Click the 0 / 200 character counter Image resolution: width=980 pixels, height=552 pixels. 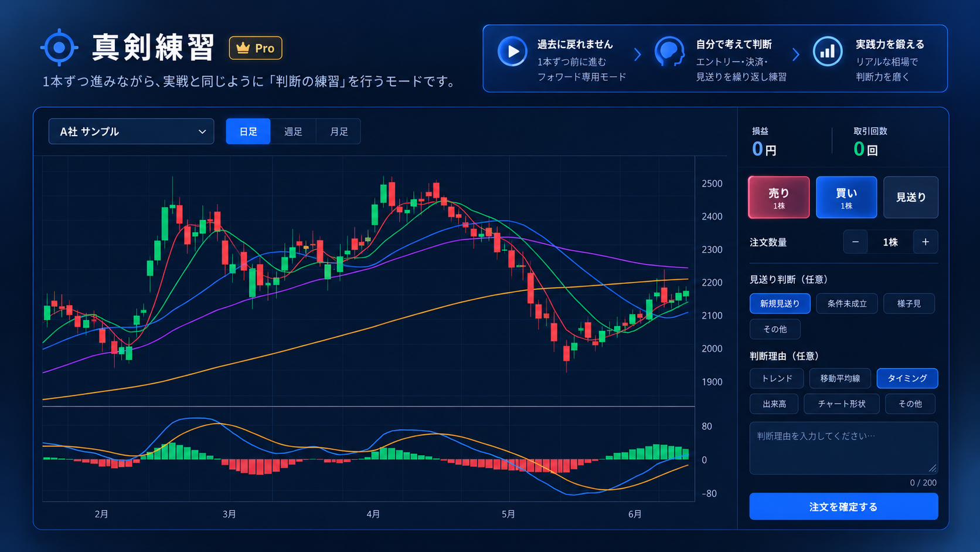pyautogui.click(x=923, y=483)
